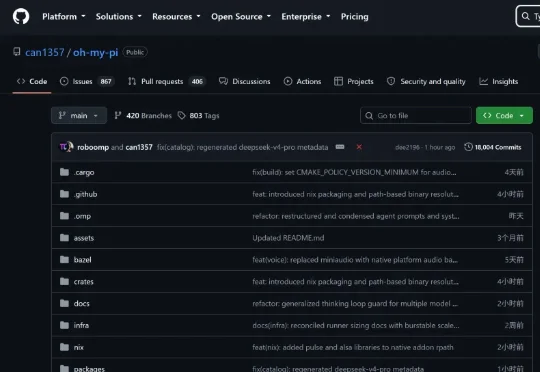
Task: Open the can1357 owner profile link
Action: (x=45, y=52)
